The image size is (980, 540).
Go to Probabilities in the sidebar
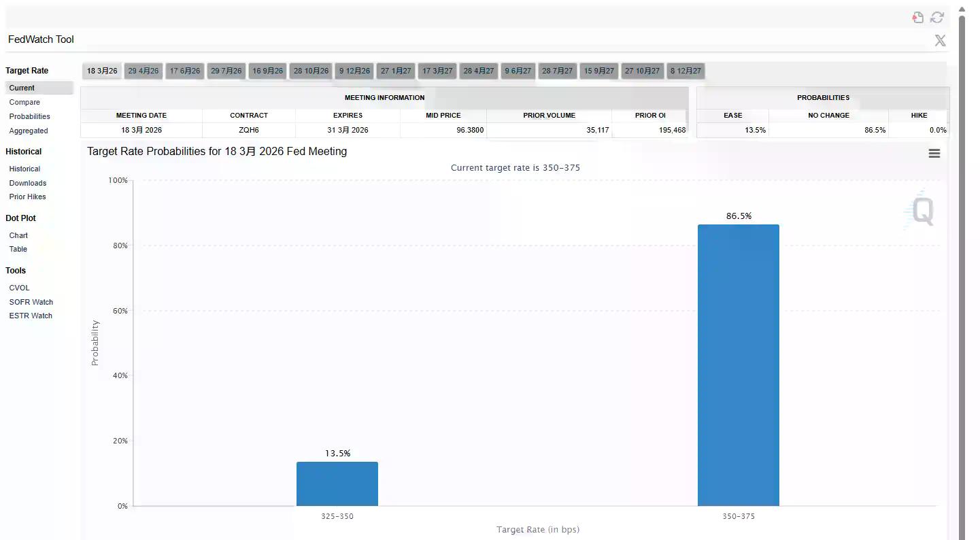click(30, 116)
